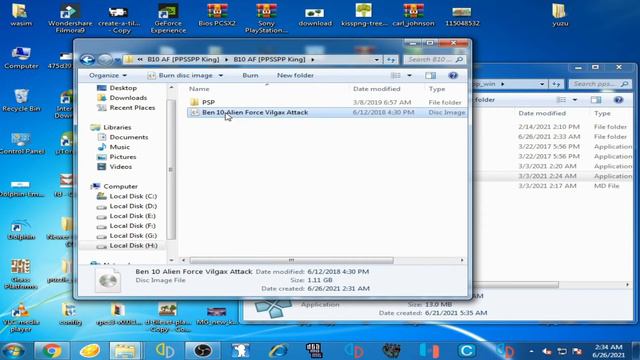Open Computer desktop icon
640x360 pixels.
(x=21, y=58)
